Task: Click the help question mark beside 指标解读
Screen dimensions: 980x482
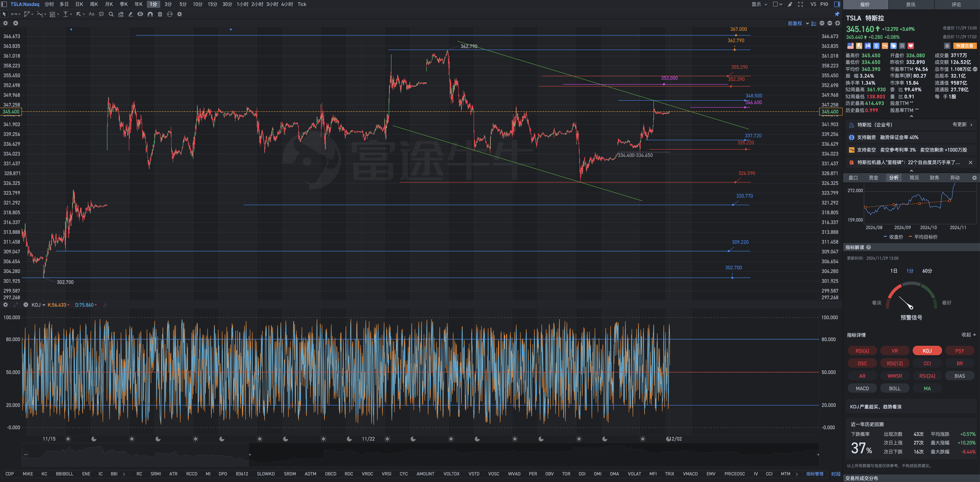Action: click(869, 247)
